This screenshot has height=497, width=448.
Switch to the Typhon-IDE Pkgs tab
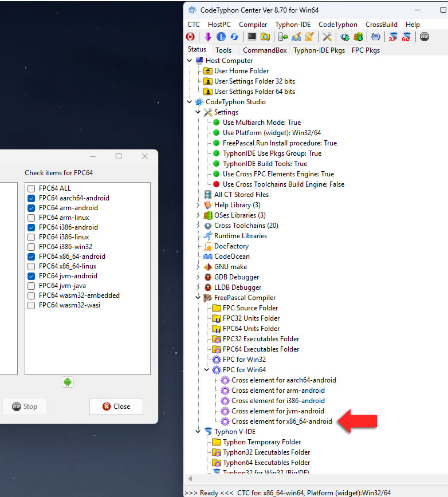tap(319, 50)
